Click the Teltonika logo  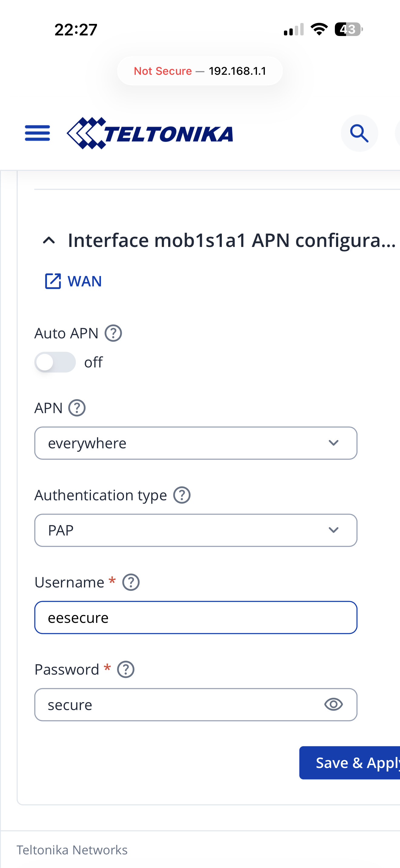click(150, 133)
